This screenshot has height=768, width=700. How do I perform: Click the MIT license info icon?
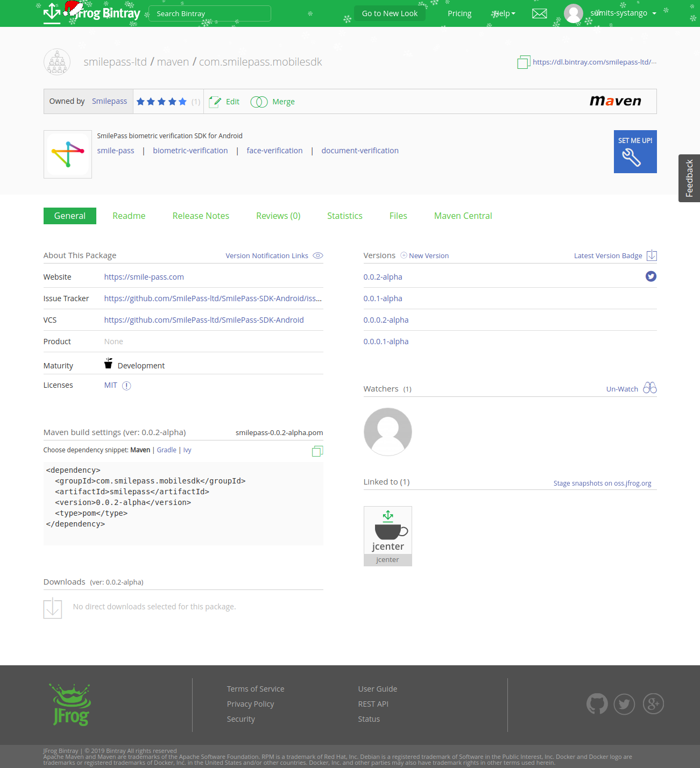(x=126, y=386)
